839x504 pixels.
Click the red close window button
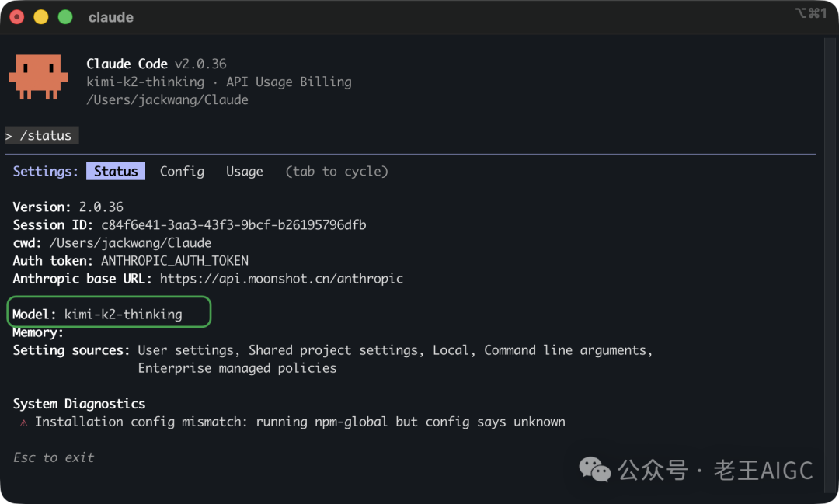(x=17, y=17)
